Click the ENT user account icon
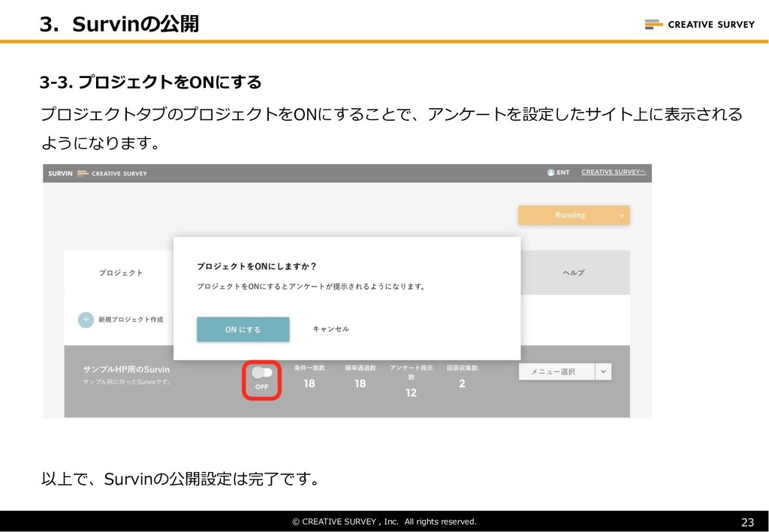The image size is (769, 532). tap(550, 173)
